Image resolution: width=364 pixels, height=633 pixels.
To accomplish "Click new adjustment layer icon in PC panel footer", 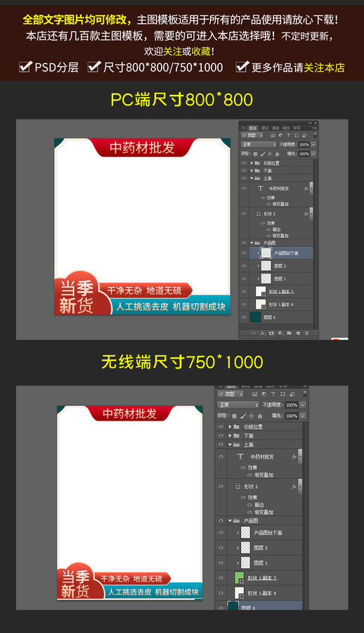I will point(280,333).
